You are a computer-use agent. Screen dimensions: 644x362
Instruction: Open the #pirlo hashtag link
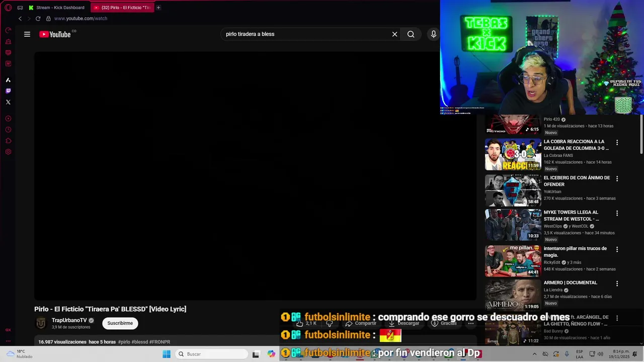click(124, 342)
